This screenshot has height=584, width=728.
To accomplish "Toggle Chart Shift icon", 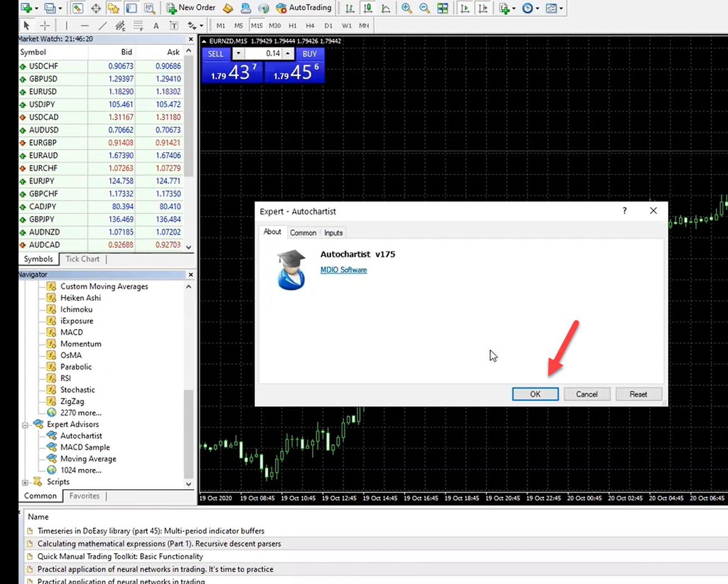I will pos(483,8).
